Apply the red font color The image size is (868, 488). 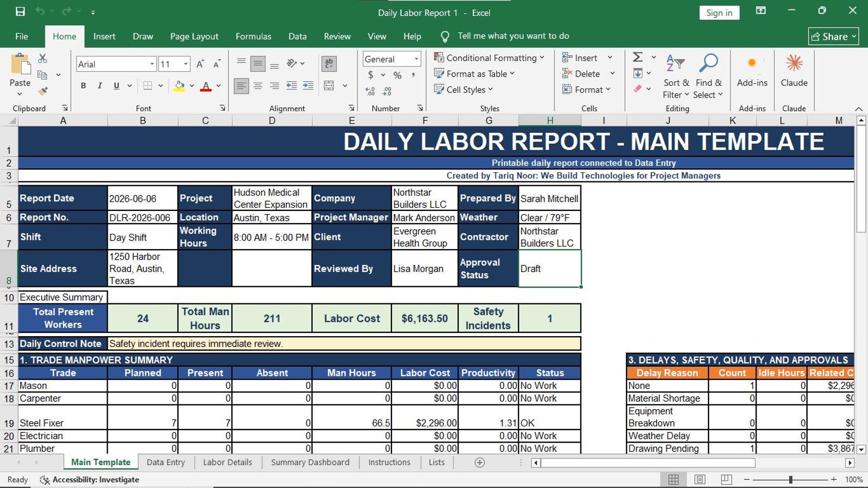pos(206,86)
